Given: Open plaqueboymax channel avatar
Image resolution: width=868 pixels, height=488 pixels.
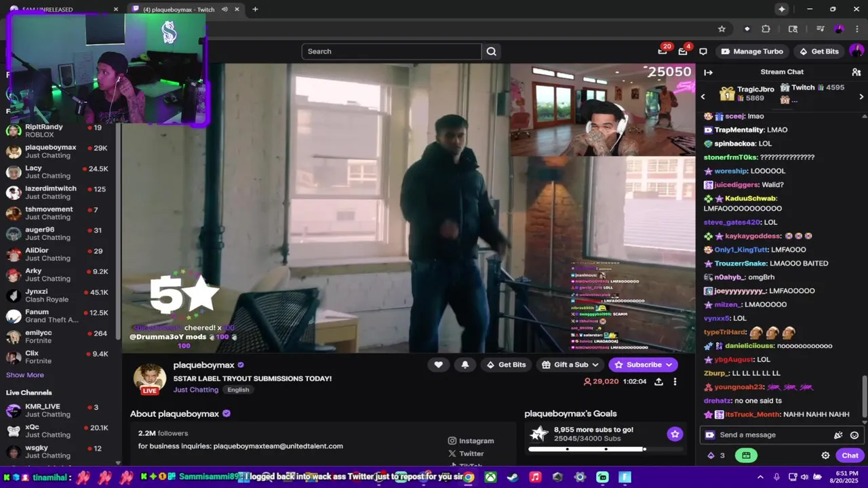Looking at the screenshot, I should [150, 379].
